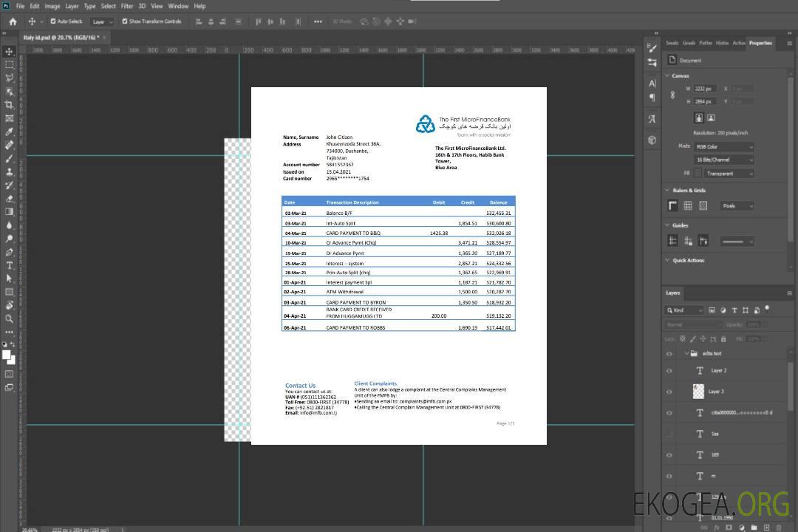The image size is (798, 532).
Task: Select the Zoom tool
Action: (9, 318)
